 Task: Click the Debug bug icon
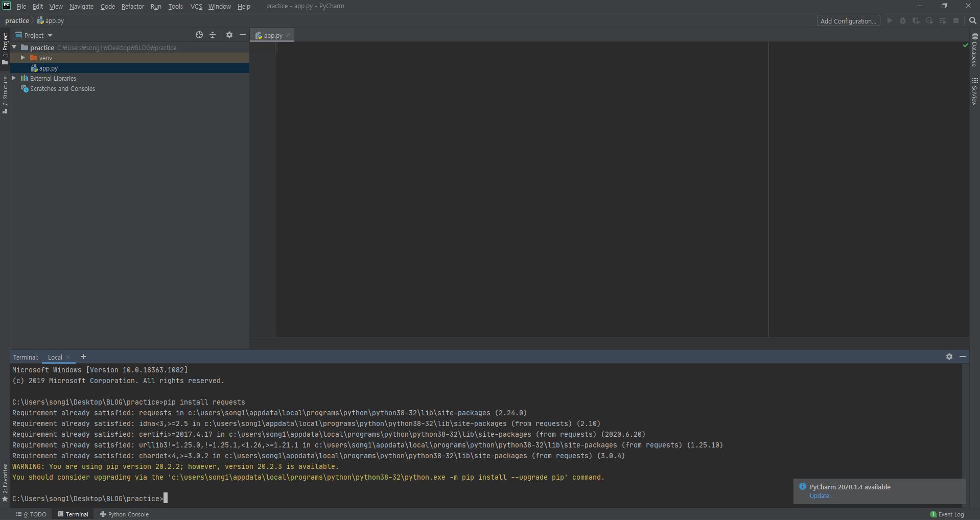(x=903, y=21)
